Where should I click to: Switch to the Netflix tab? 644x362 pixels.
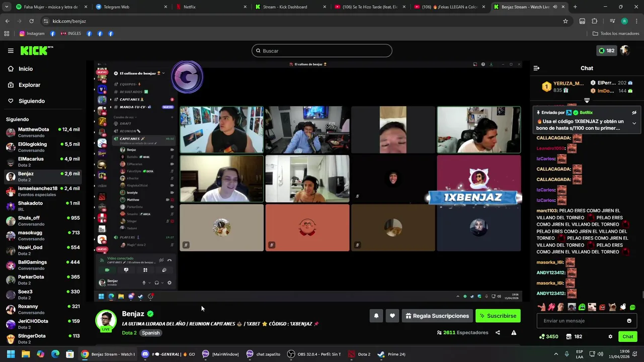pos(211,7)
